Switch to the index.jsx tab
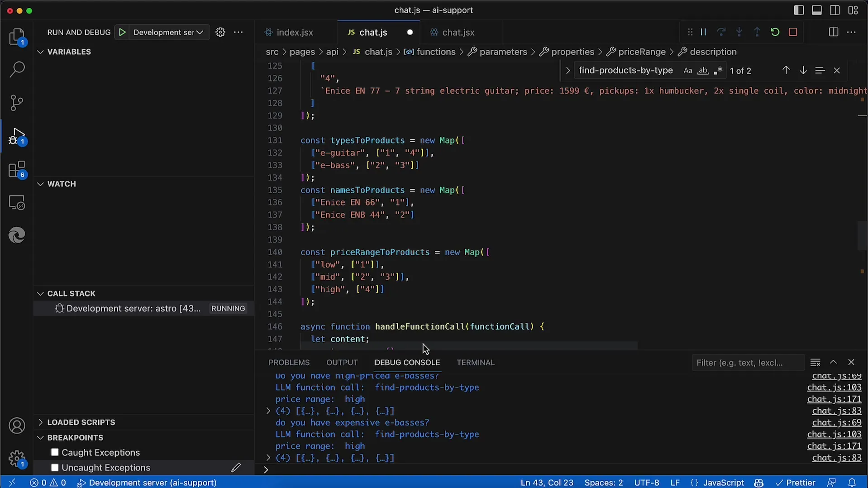868x488 pixels. [295, 32]
